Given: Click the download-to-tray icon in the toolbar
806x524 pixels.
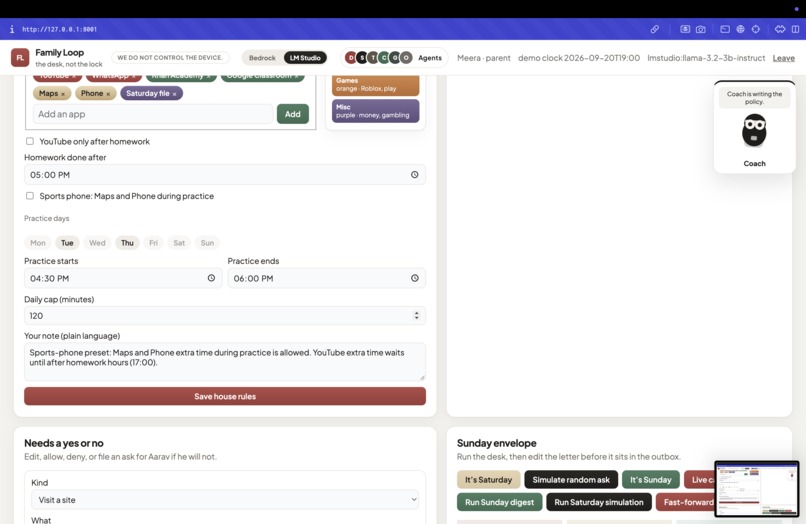Looking at the screenshot, I should (685, 29).
